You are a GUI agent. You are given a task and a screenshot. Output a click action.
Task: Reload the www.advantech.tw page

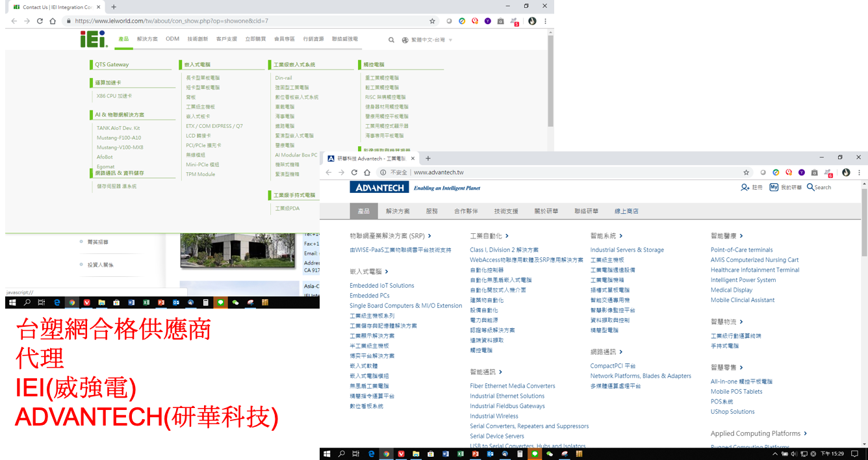pos(354,172)
